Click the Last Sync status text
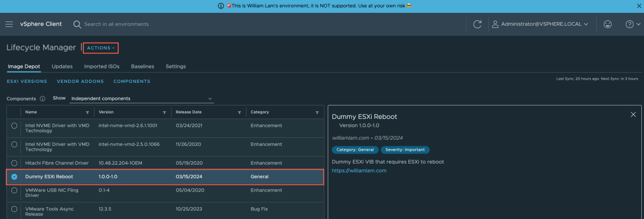Screen dimensions: 644x219 pyautogui.click(x=597, y=79)
